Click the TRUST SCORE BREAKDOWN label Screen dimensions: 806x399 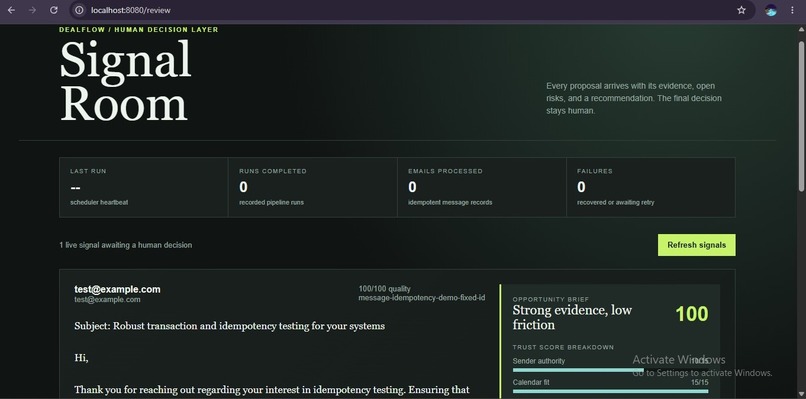point(563,348)
